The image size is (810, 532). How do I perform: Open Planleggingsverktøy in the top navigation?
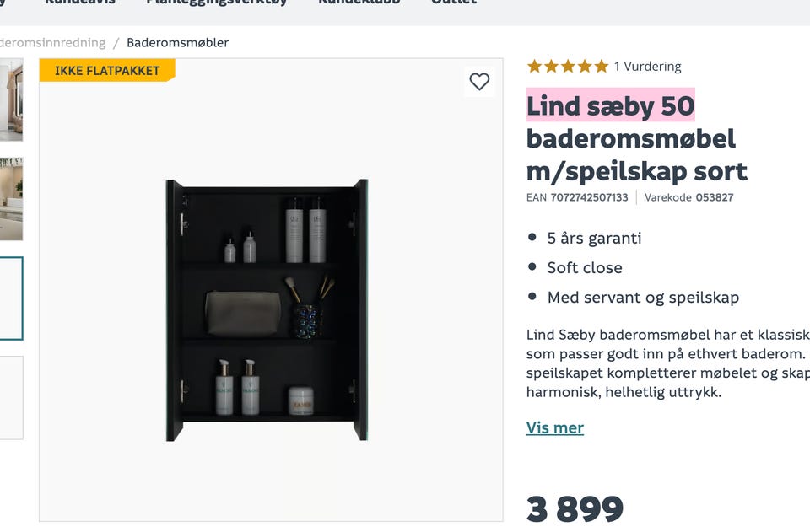click(x=216, y=3)
